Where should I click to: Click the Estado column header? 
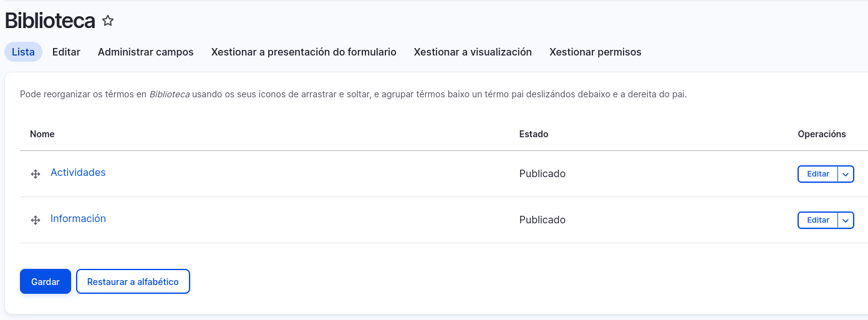(533, 134)
